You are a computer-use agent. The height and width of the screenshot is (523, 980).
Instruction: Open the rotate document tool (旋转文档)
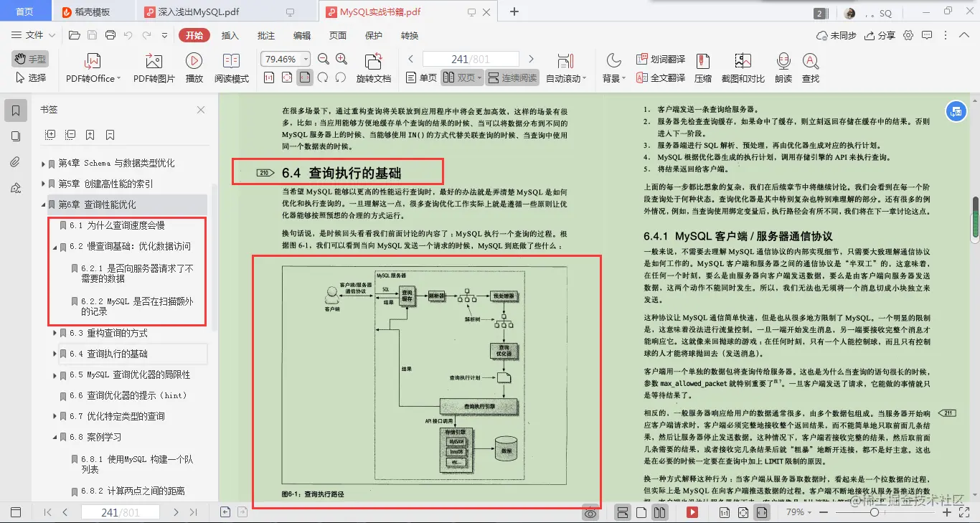[373, 69]
